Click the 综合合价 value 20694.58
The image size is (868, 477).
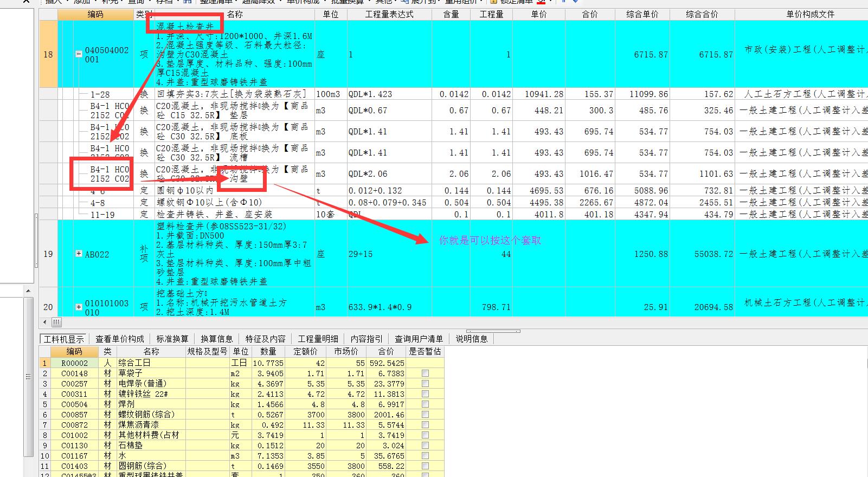(x=713, y=307)
